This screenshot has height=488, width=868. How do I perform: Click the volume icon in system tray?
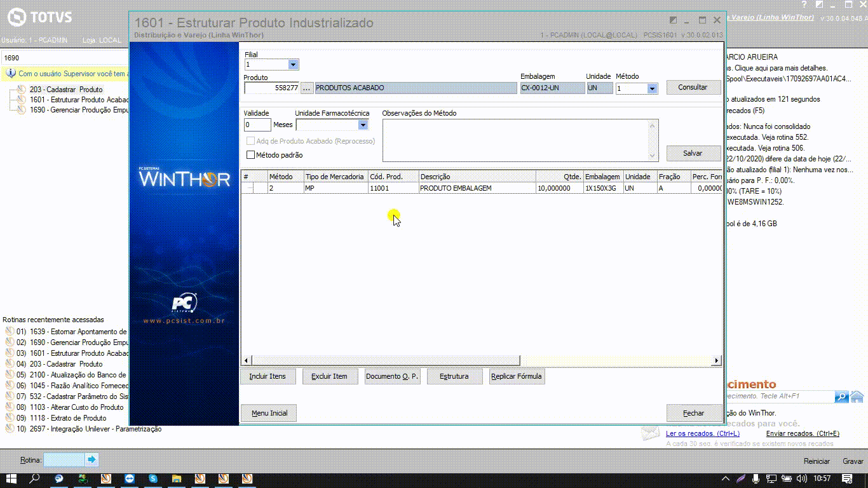pos(802,478)
